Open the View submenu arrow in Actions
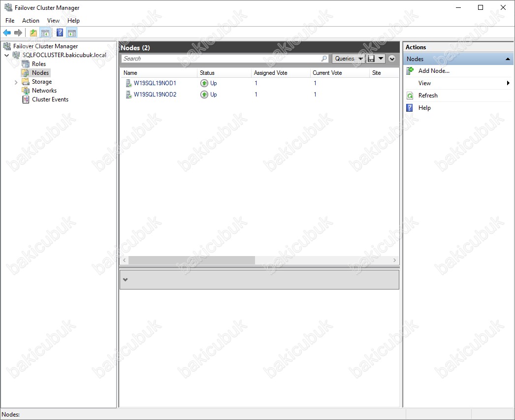Image resolution: width=515 pixels, height=420 pixels. (509, 83)
